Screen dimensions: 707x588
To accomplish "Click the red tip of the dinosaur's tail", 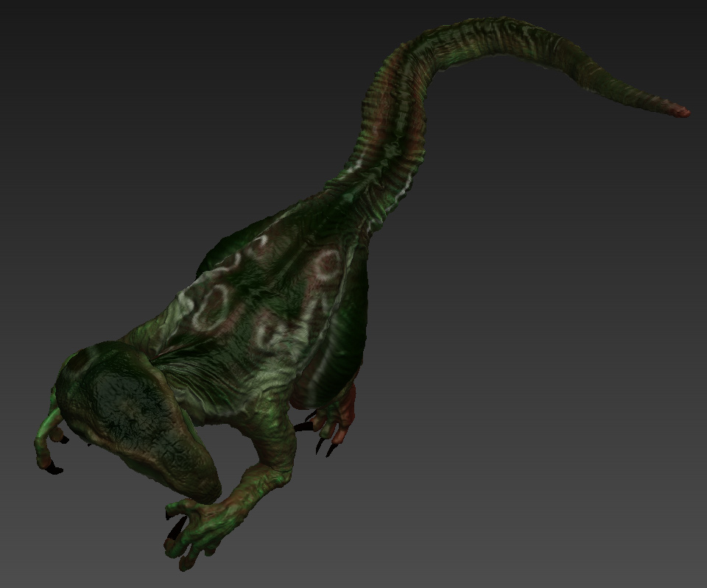I will 680,111.
